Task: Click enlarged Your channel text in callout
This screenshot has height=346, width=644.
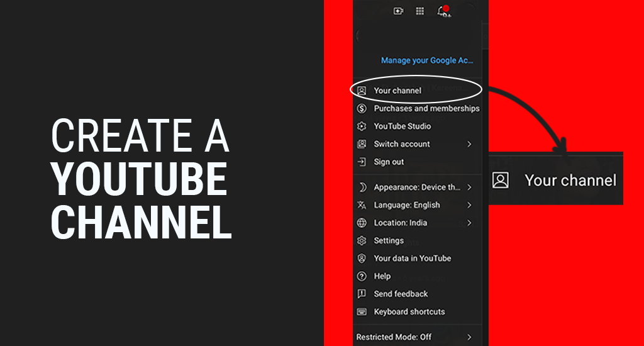Action: click(570, 181)
